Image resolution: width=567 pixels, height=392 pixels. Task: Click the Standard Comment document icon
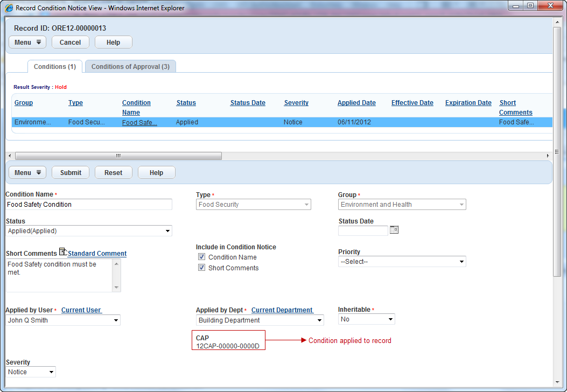(x=63, y=252)
